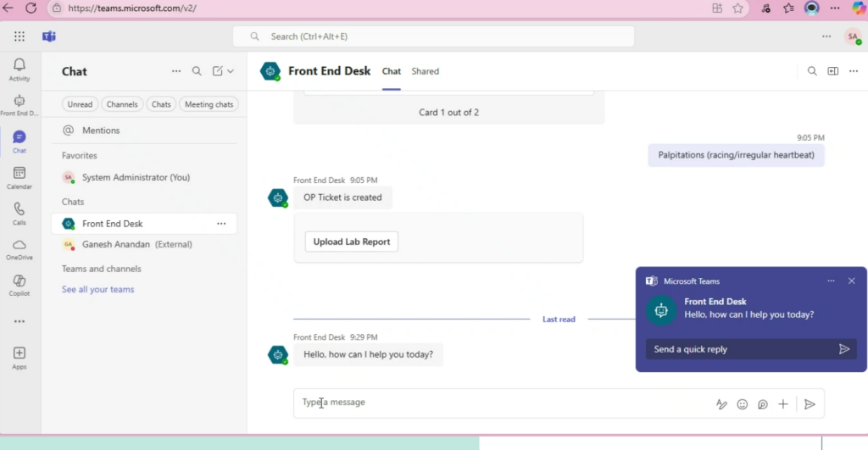Expand the new chat dropdown chevron
The width and height of the screenshot is (868, 450).
pos(231,71)
